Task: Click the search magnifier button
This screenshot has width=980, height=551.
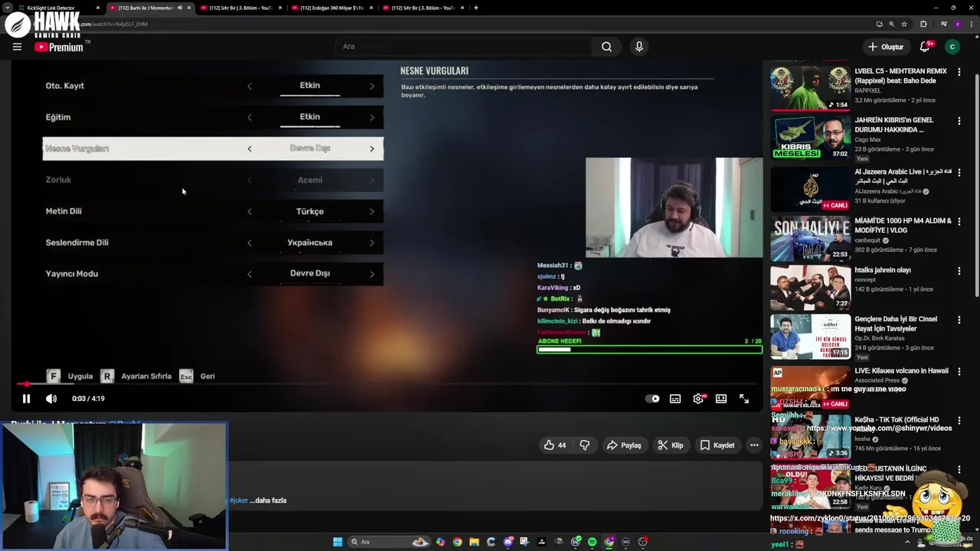Action: pyautogui.click(x=606, y=47)
